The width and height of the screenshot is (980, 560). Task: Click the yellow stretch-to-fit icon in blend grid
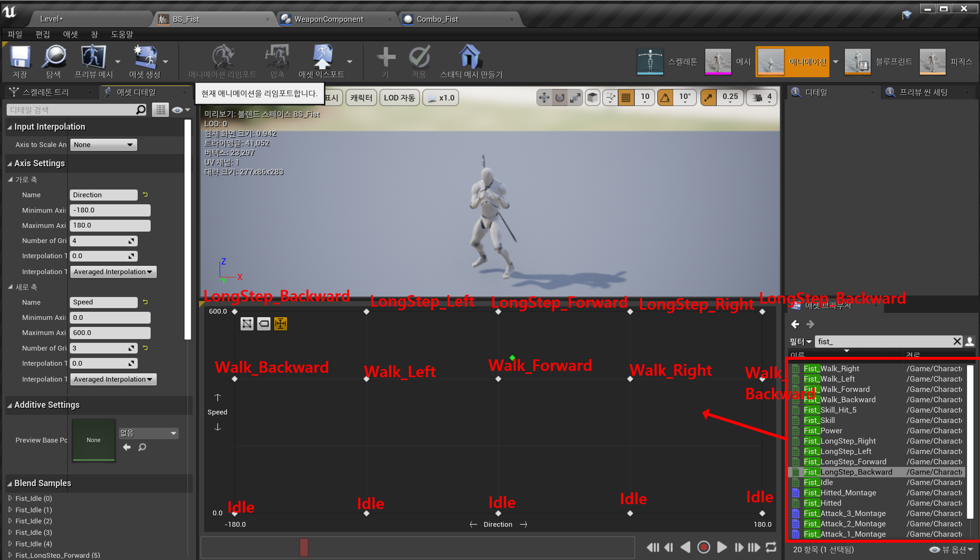(x=281, y=324)
